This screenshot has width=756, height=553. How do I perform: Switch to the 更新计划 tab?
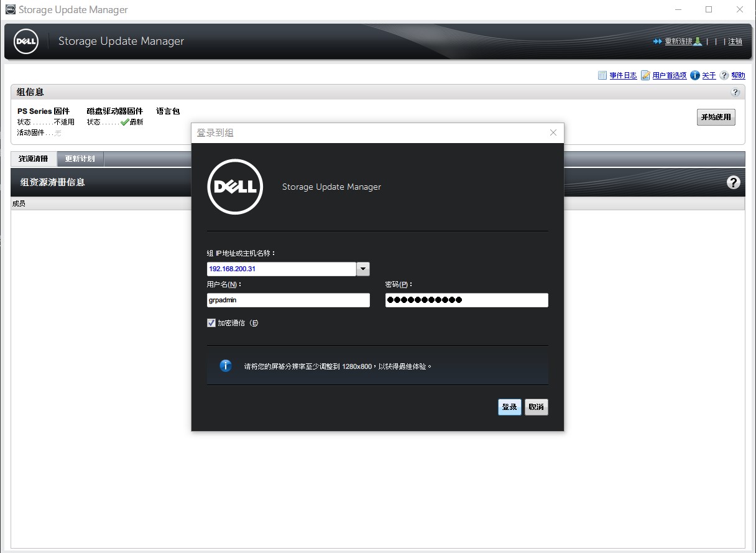coord(80,159)
